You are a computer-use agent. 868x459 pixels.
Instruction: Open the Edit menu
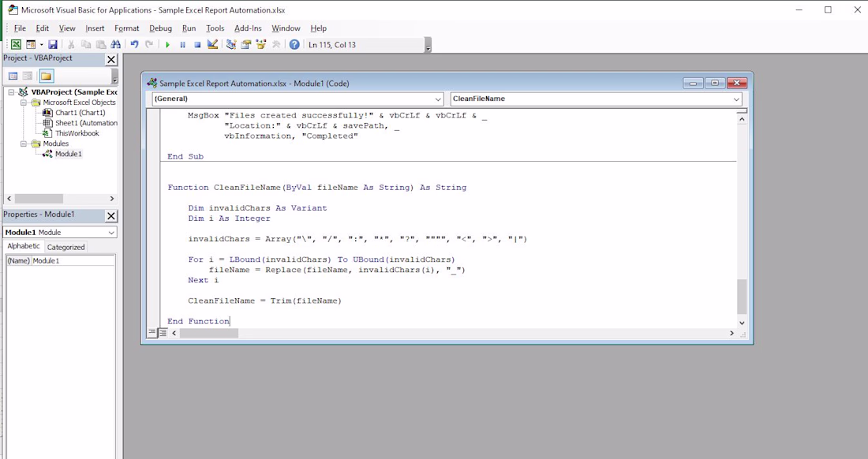43,28
